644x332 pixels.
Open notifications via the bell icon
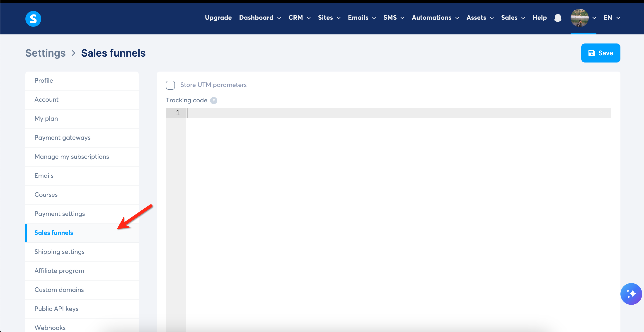click(558, 18)
